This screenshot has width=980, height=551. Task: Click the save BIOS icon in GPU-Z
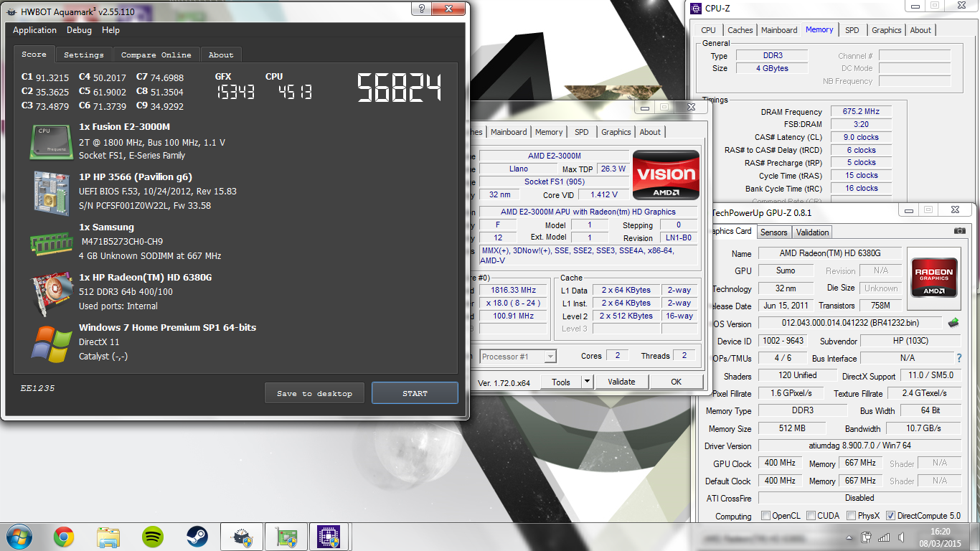953,324
